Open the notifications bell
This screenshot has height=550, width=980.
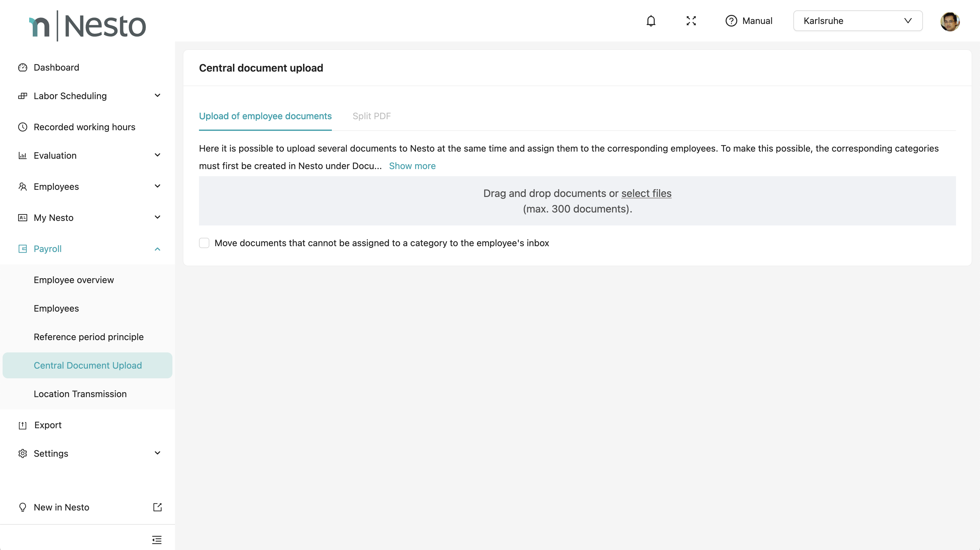[x=651, y=21]
